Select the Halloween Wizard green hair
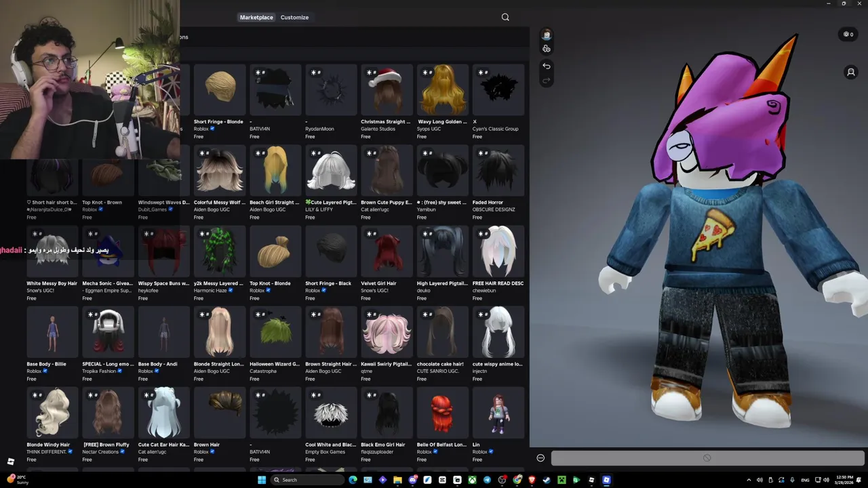Viewport: 868px width, 488px height. coord(275,332)
